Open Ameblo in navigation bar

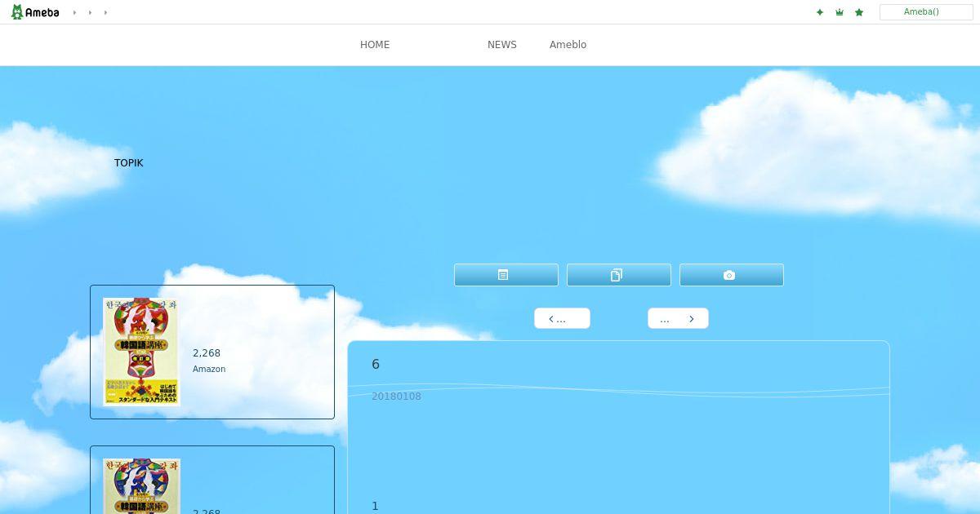coord(568,45)
